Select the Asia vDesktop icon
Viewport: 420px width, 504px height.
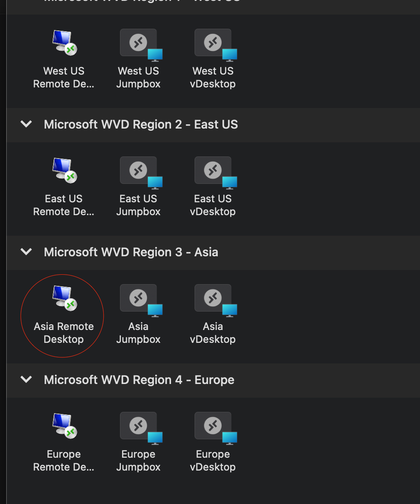tap(216, 300)
